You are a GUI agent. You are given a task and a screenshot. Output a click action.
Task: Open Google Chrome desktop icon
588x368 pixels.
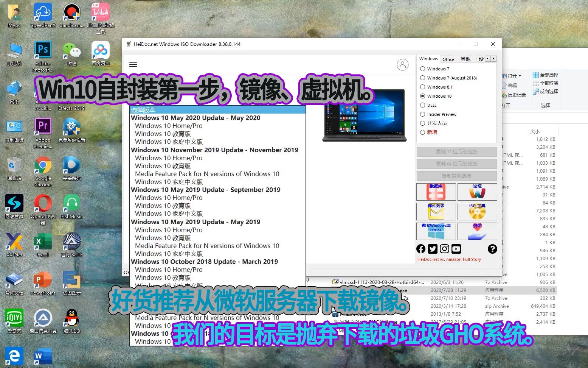(43, 172)
